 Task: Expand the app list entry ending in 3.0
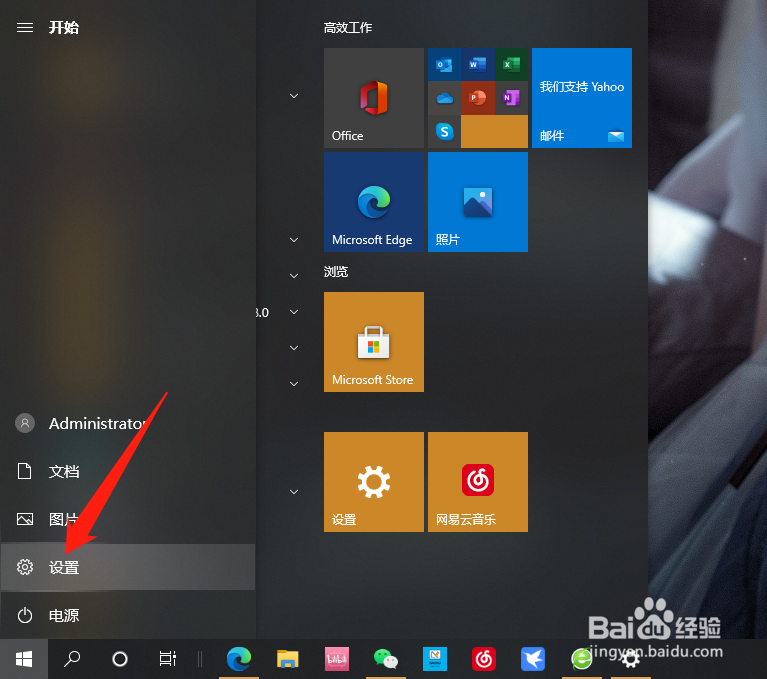pyautogui.click(x=293, y=312)
